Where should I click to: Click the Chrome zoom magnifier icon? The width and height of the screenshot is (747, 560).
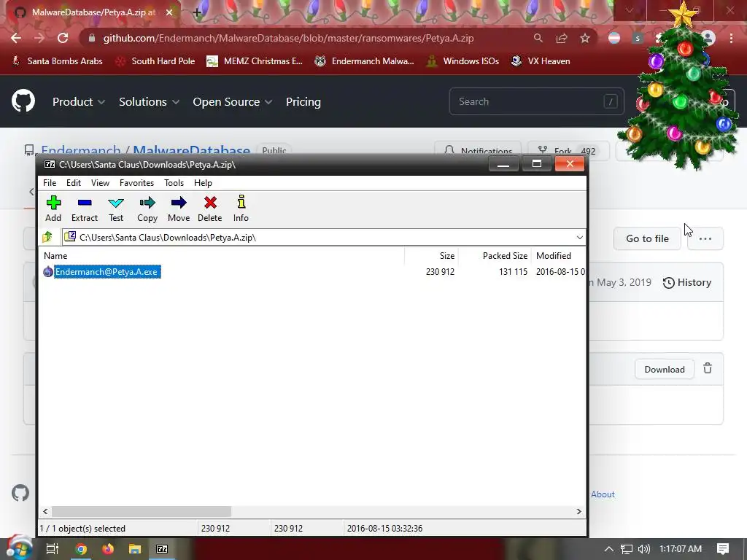538,38
